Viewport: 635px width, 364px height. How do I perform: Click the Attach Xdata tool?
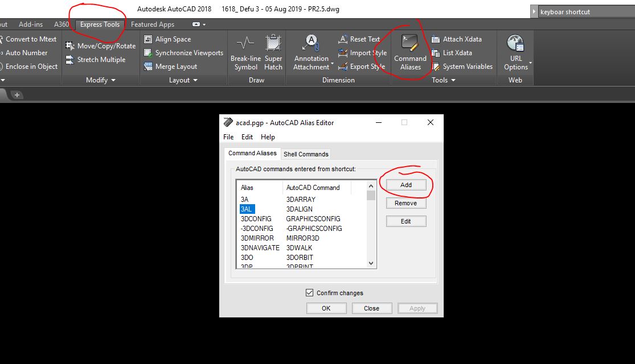coord(456,39)
